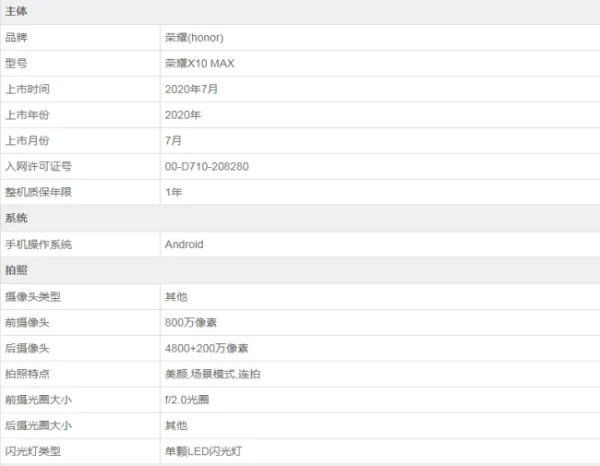Click the 拍照特点 label
Viewport: 600px width, 466px height.
[x=27, y=374]
